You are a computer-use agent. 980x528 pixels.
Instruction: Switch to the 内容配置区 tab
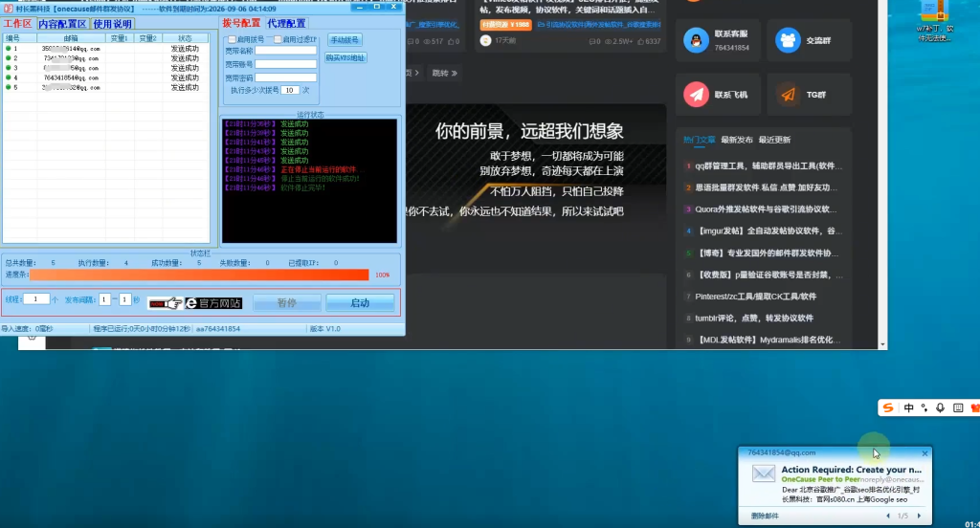coord(62,24)
